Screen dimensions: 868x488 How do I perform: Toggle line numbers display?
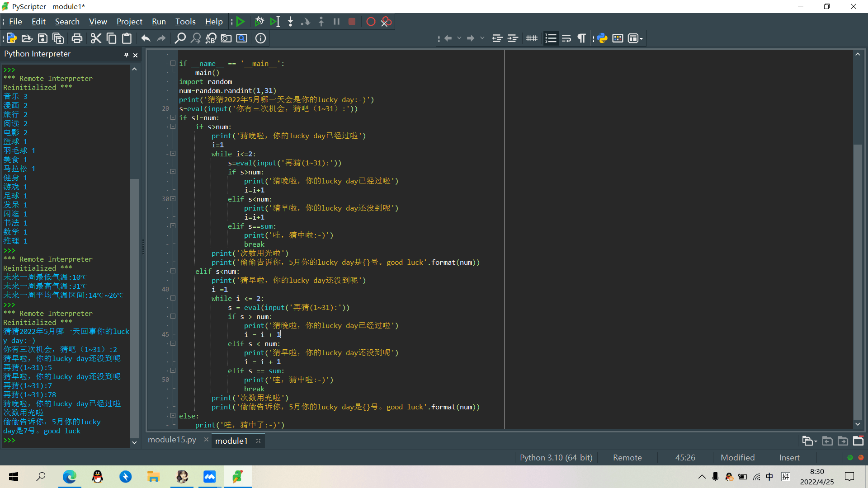[551, 38]
